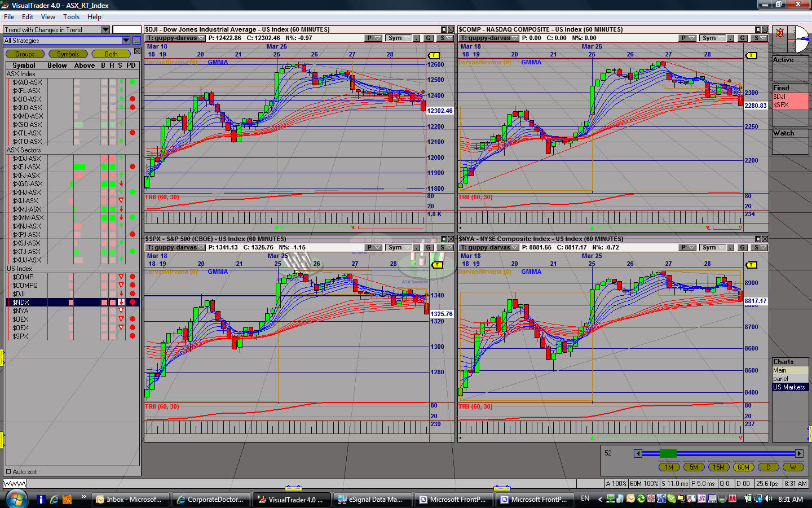Screen dimensions: 812x508
Task: Open the Tools menu
Action: tap(71, 17)
